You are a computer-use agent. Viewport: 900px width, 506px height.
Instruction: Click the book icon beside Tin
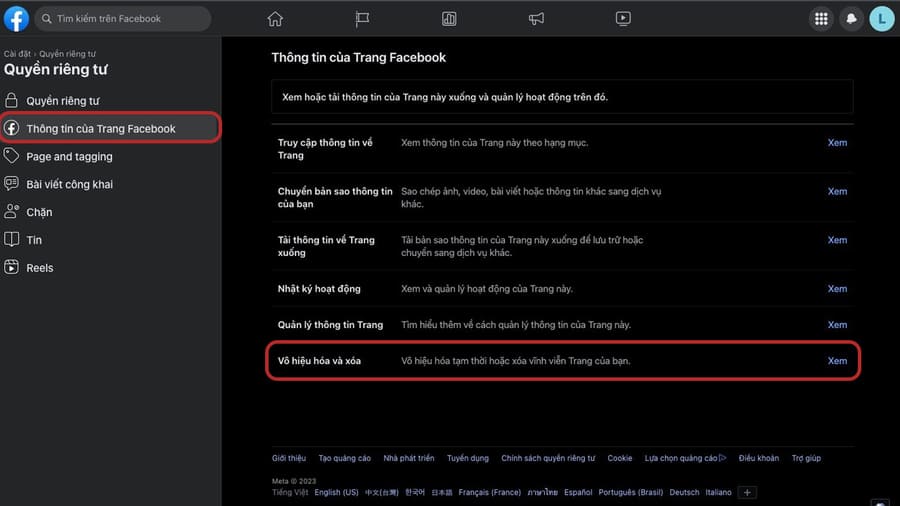[11, 239]
